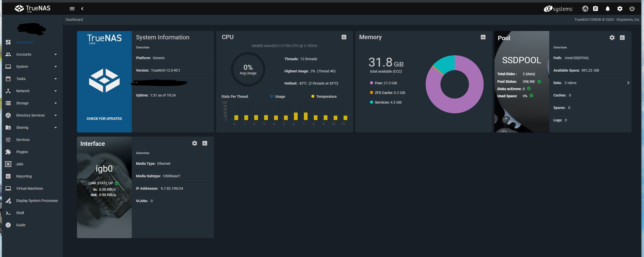The height and width of the screenshot is (257, 644).
Task: Click the /mnt/SSDPOOL path text
Action: point(577,58)
